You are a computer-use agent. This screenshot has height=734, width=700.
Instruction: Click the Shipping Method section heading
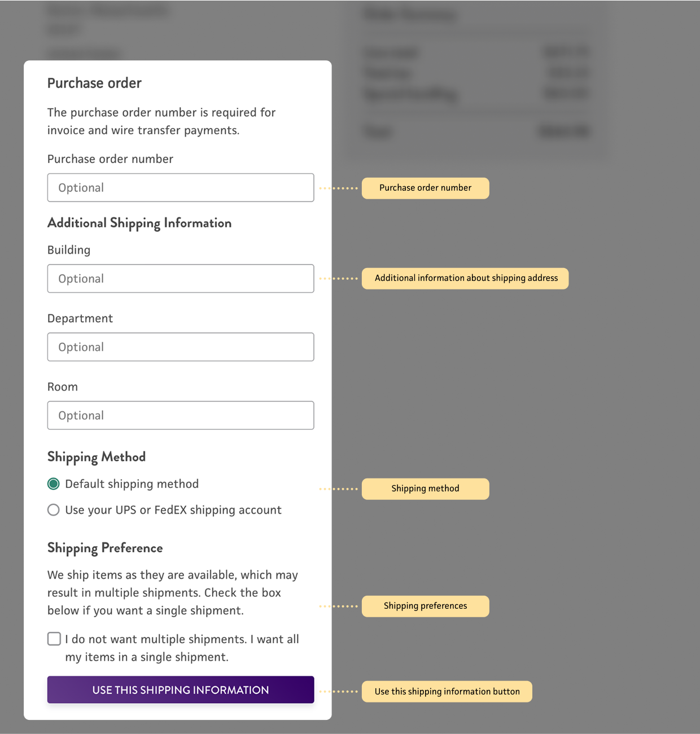pyautogui.click(x=97, y=458)
